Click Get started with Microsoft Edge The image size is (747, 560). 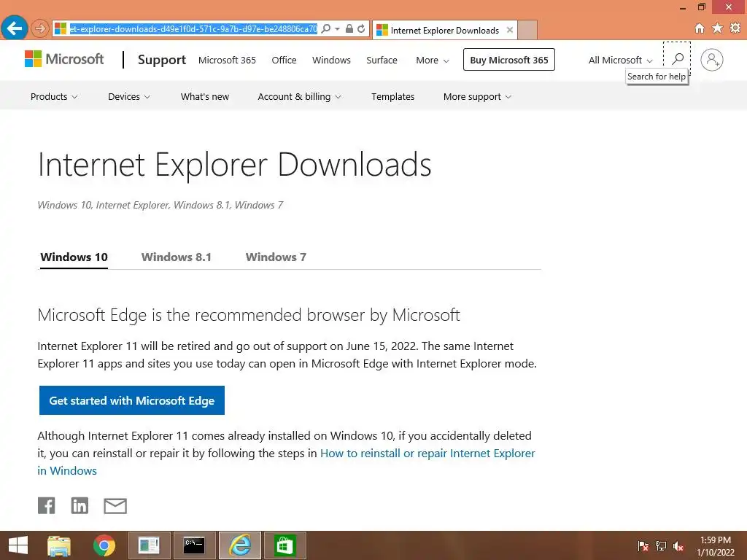pyautogui.click(x=132, y=400)
